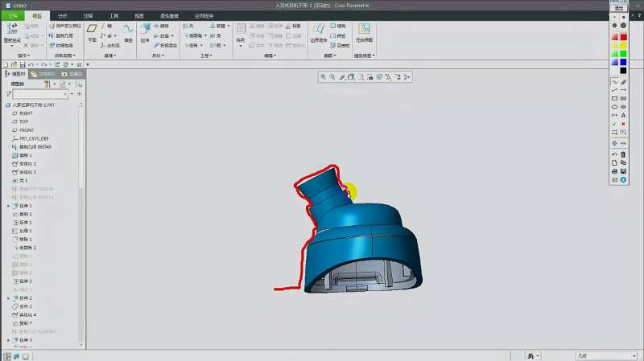This screenshot has width=644, height=361.
Task: Switch to the 视图 ribbon tab
Action: [x=138, y=15]
